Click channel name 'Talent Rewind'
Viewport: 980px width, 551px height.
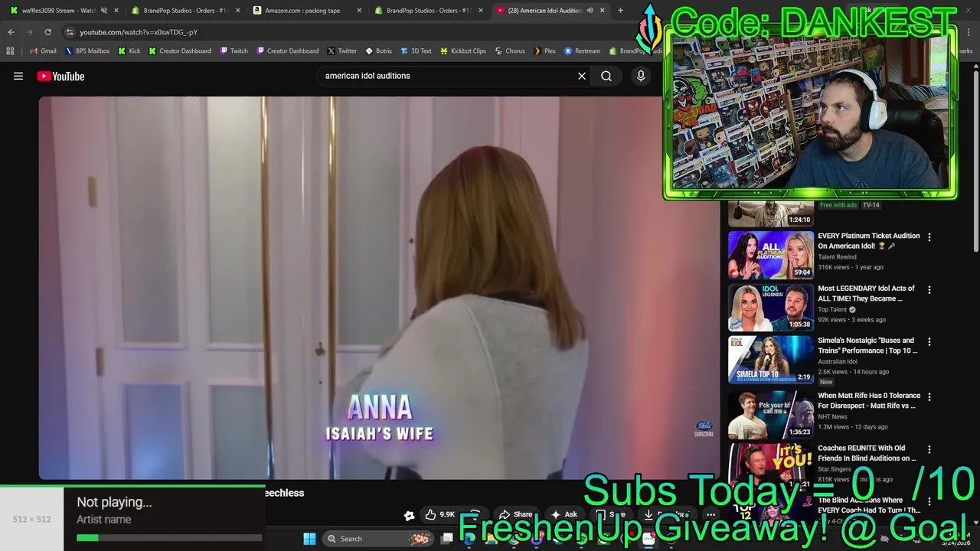pyautogui.click(x=837, y=257)
